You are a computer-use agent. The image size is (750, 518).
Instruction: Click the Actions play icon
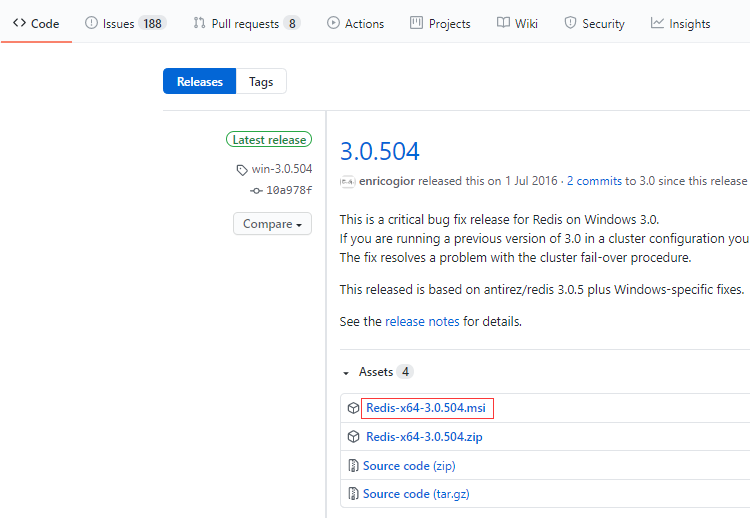(333, 23)
